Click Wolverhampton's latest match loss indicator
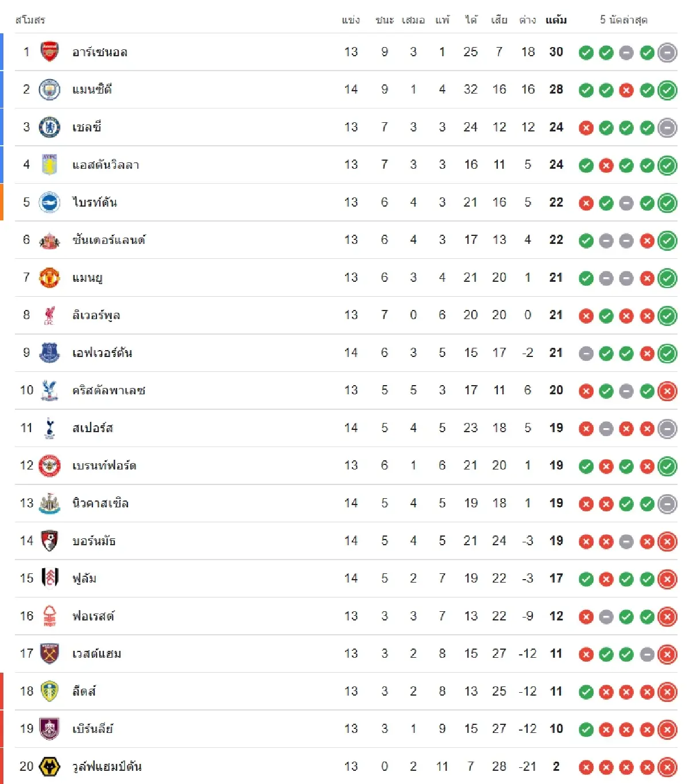The width and height of the screenshot is (689, 784). (667, 767)
